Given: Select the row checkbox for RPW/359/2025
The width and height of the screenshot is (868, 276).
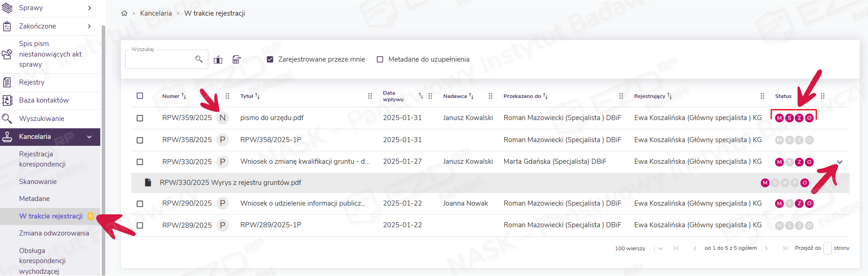Looking at the screenshot, I should (140, 118).
